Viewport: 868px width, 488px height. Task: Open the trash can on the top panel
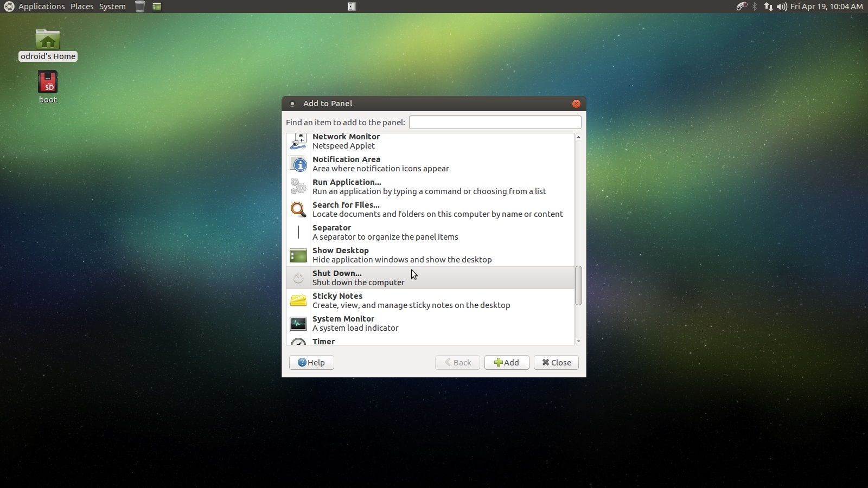(x=139, y=7)
